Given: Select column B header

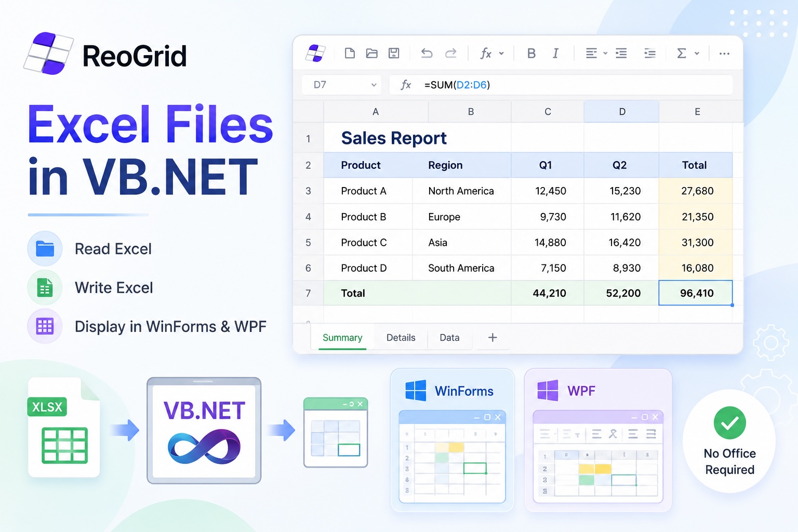Looking at the screenshot, I should tap(470, 112).
